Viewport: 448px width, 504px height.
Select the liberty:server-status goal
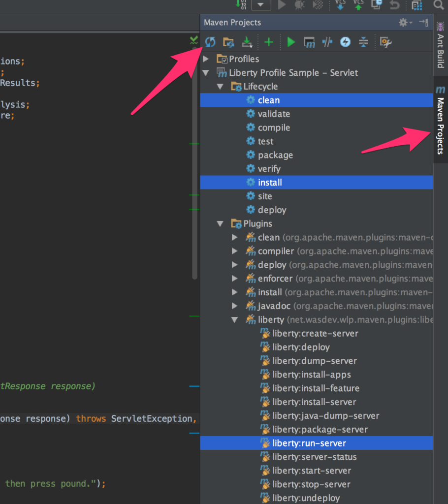click(x=315, y=457)
